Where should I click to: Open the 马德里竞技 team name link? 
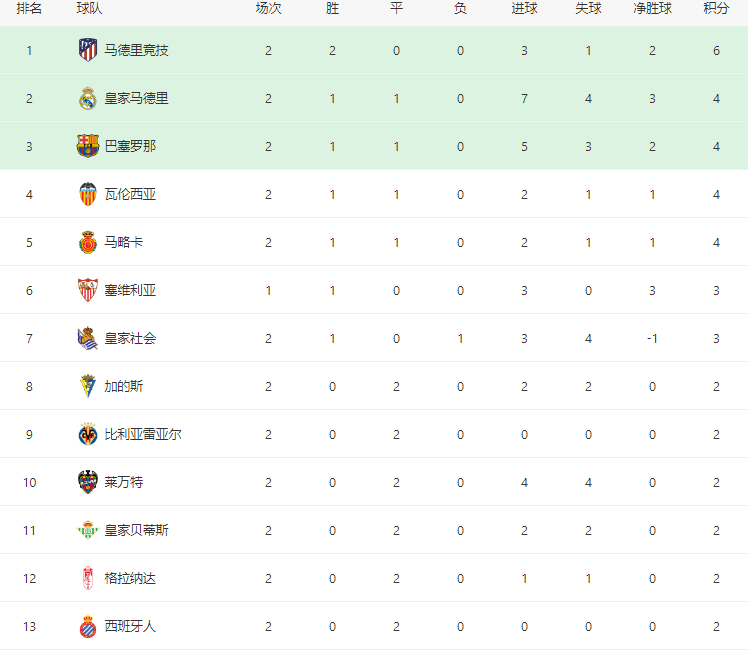click(136, 50)
